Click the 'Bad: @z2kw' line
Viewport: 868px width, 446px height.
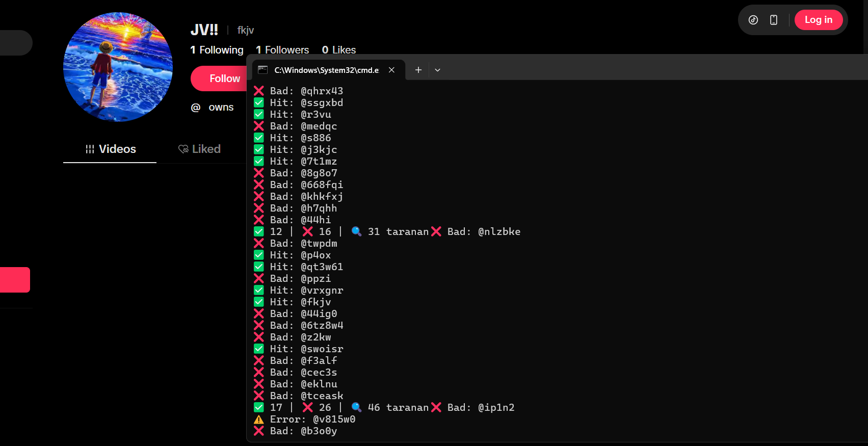coord(293,337)
